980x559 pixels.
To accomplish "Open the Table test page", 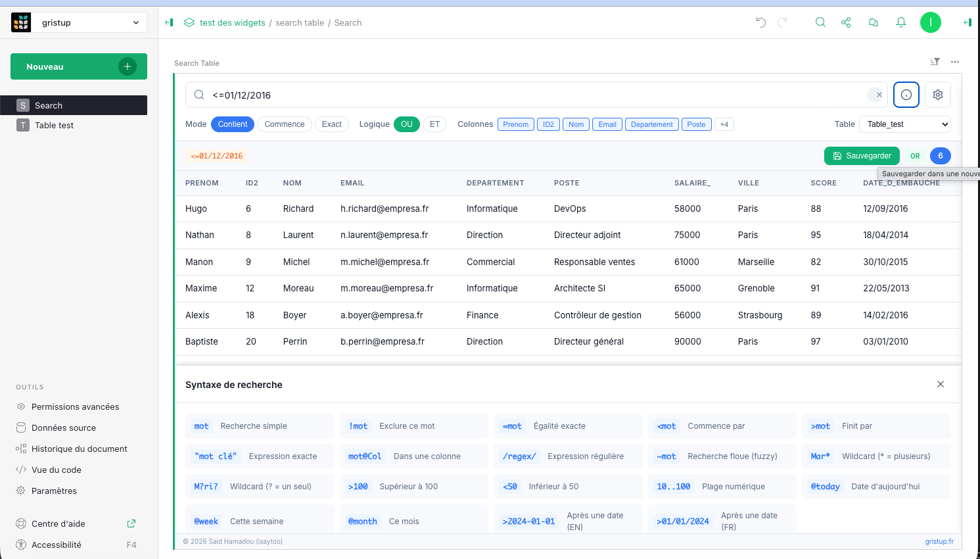I will [55, 125].
